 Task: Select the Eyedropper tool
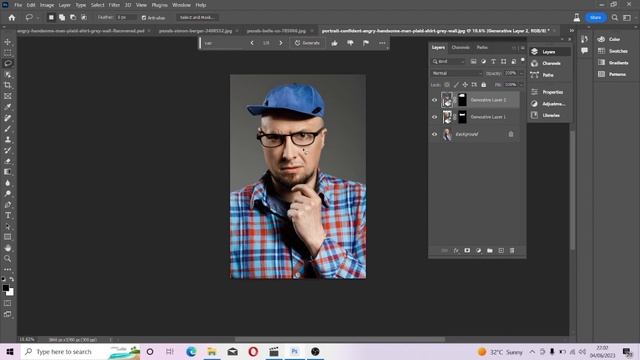tap(8, 107)
